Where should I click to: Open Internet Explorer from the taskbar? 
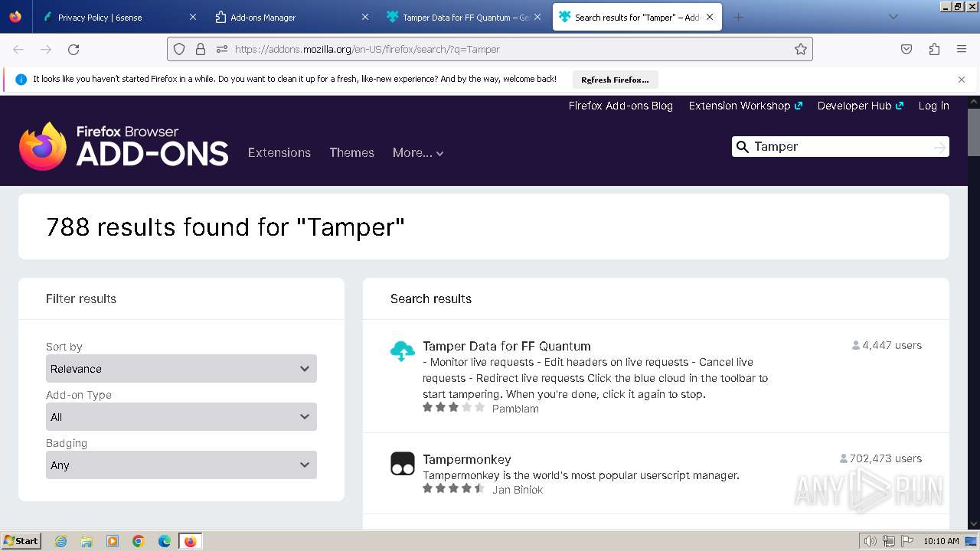(61, 541)
